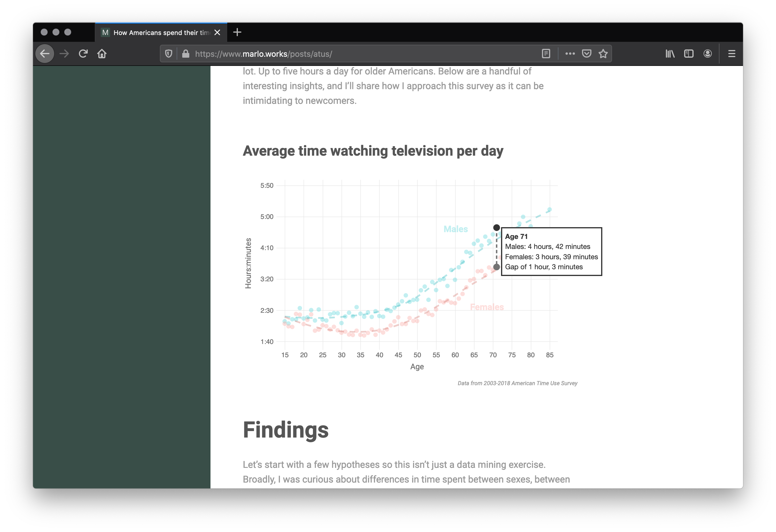The image size is (776, 532).
Task: Open page actions three-dot menu
Action: click(570, 54)
